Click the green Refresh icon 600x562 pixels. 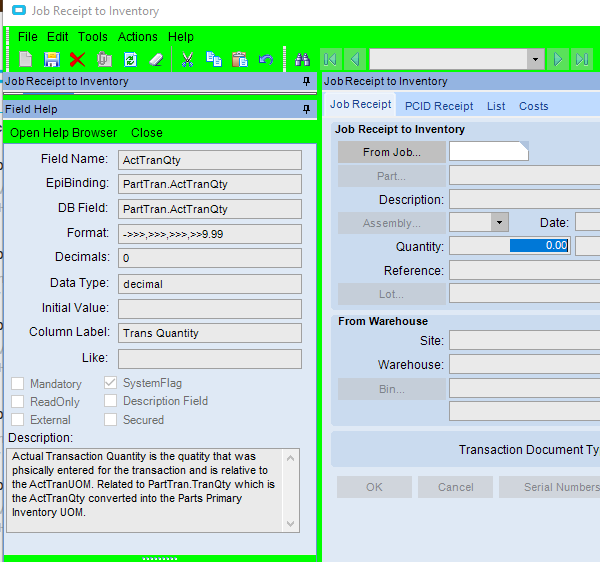point(129,60)
